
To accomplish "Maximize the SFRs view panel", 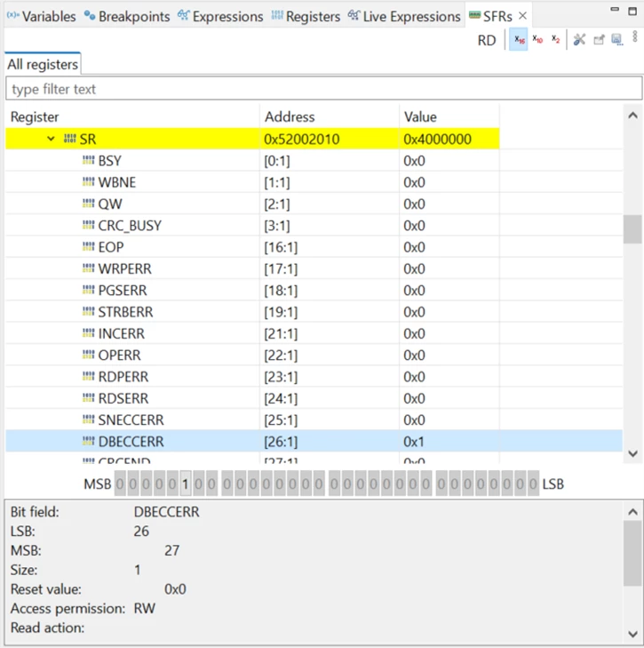I will [632, 12].
